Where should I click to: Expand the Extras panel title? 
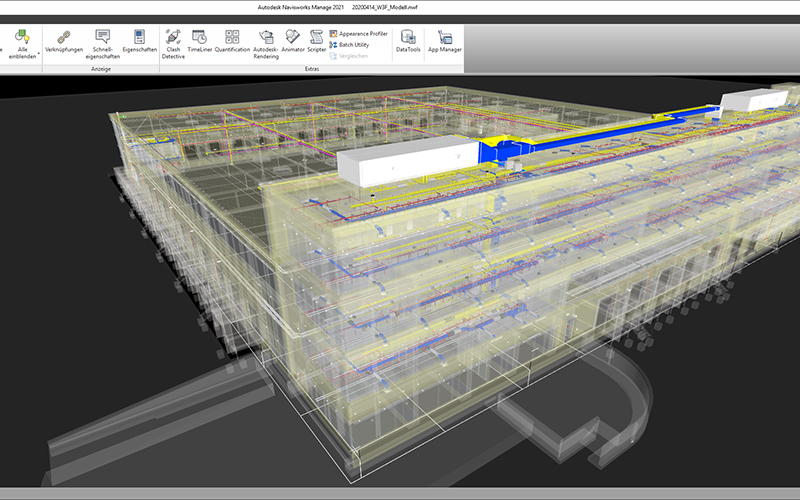click(x=312, y=69)
